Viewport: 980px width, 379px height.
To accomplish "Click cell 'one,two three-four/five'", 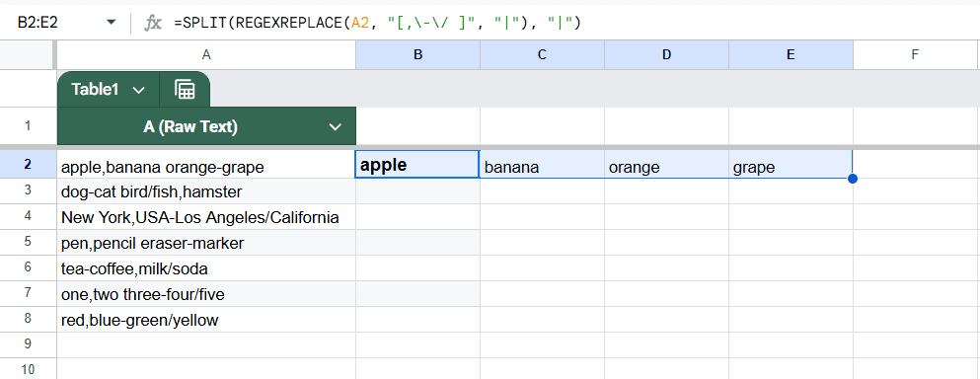I will point(206,294).
